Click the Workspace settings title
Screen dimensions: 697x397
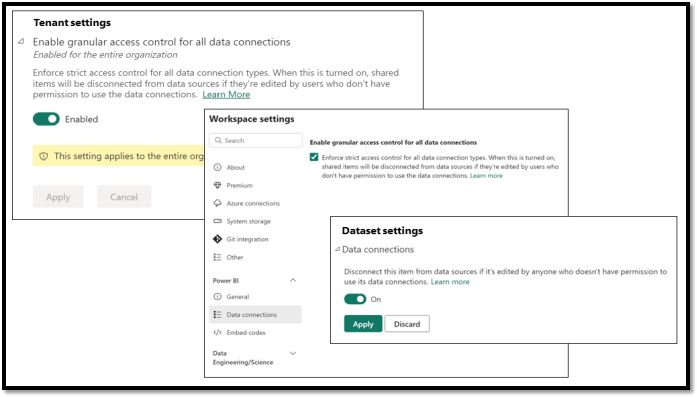252,119
